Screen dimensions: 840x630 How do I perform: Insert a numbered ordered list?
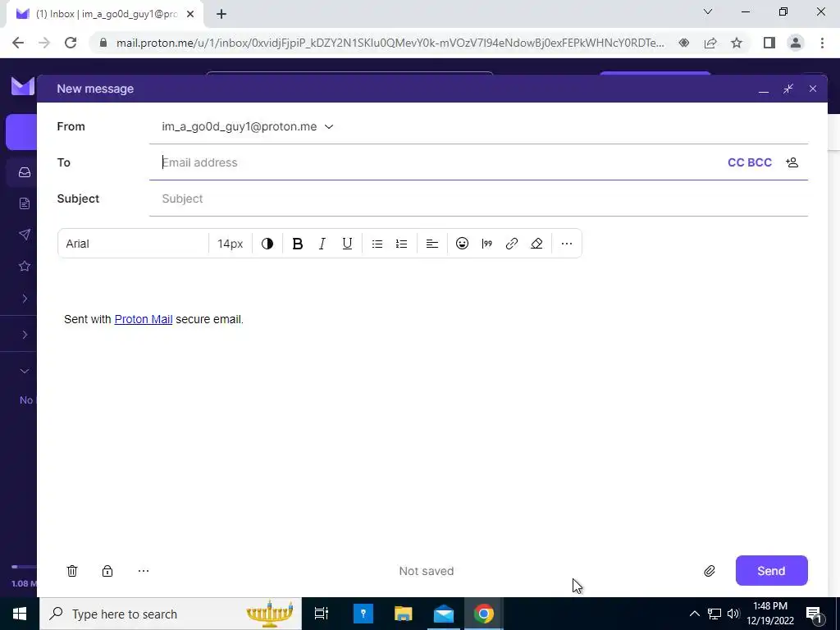[401, 244]
